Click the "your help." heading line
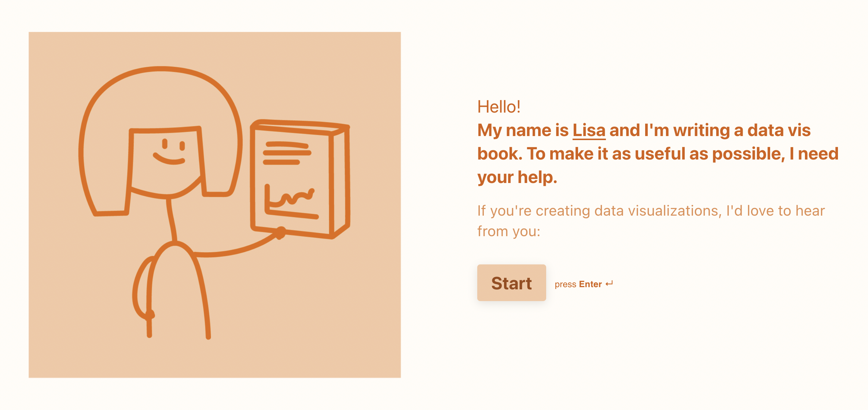 click(x=517, y=177)
